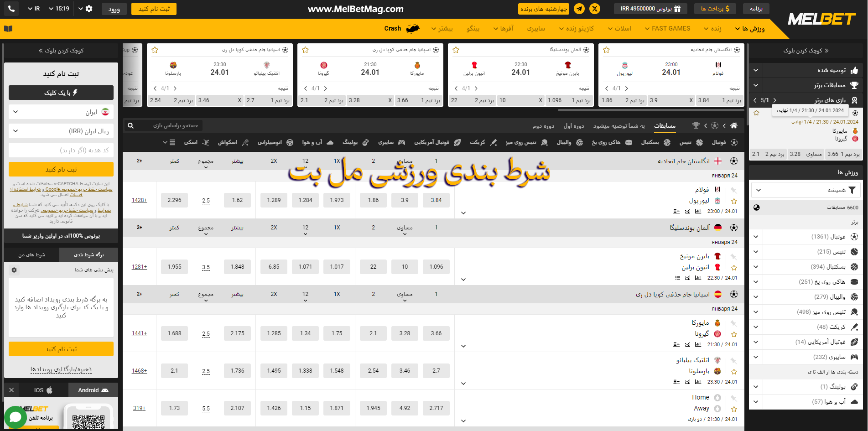The height and width of the screenshot is (431, 868).
Task: Click the Crash game airplane icon
Action: (x=413, y=29)
